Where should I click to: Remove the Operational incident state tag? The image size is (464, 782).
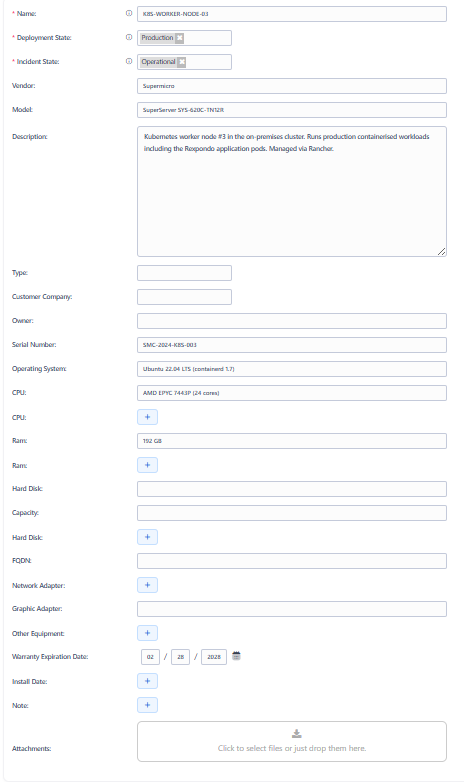tap(182, 62)
